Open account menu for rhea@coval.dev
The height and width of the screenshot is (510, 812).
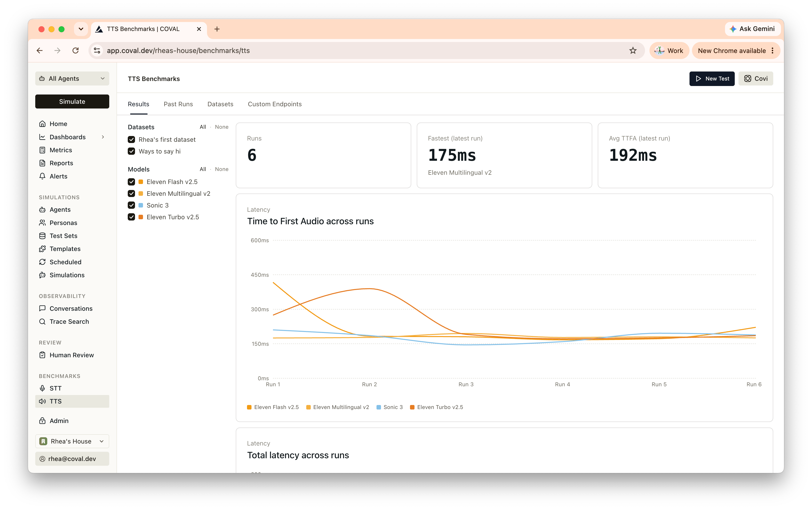tap(72, 459)
